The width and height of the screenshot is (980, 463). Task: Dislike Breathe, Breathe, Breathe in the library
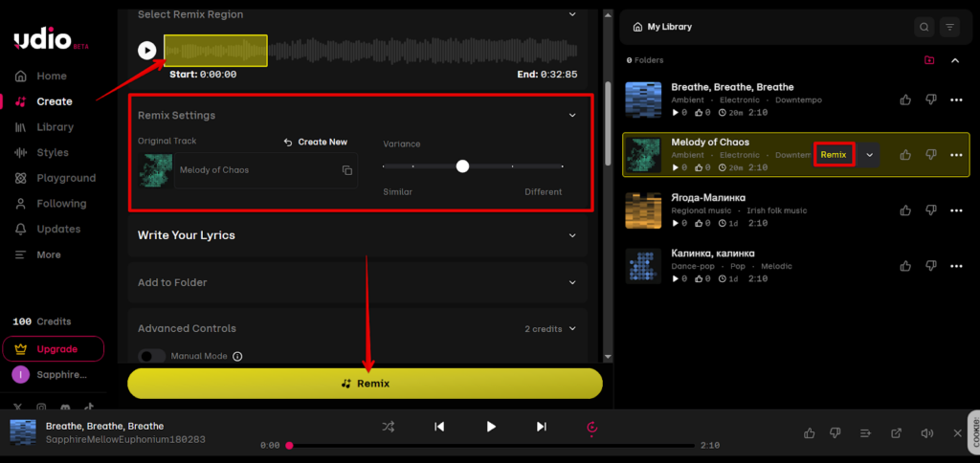point(931,100)
